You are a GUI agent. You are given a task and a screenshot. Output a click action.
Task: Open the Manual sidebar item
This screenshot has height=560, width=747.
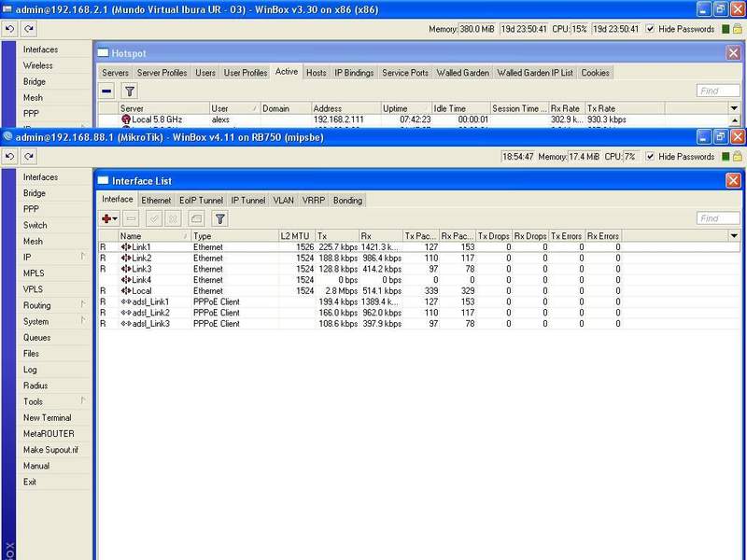(x=36, y=466)
